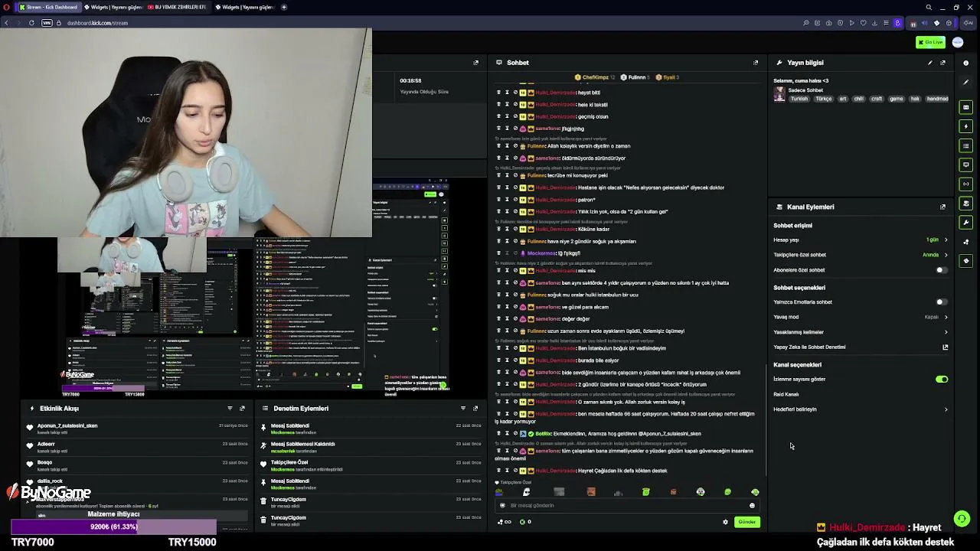Click the 00:18:58 stream timer

[x=410, y=80]
